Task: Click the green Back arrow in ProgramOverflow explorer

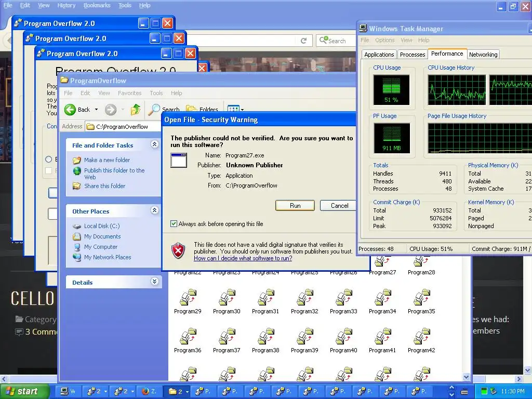Action: 70,110
